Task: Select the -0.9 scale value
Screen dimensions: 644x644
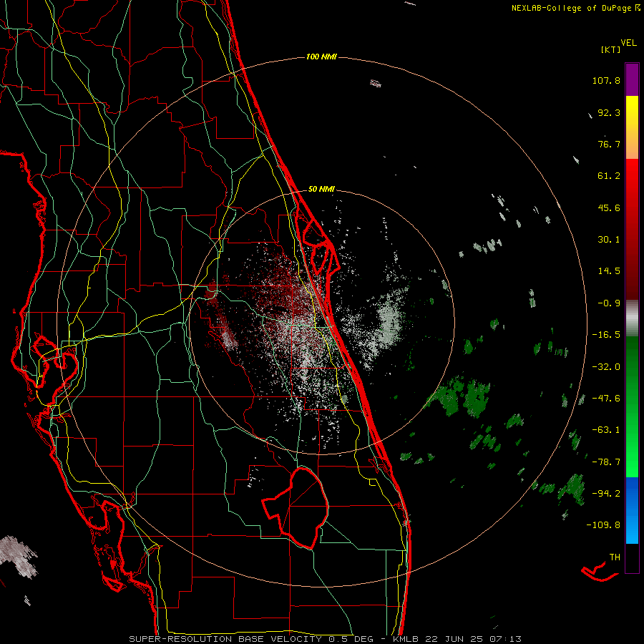Action: (x=609, y=303)
